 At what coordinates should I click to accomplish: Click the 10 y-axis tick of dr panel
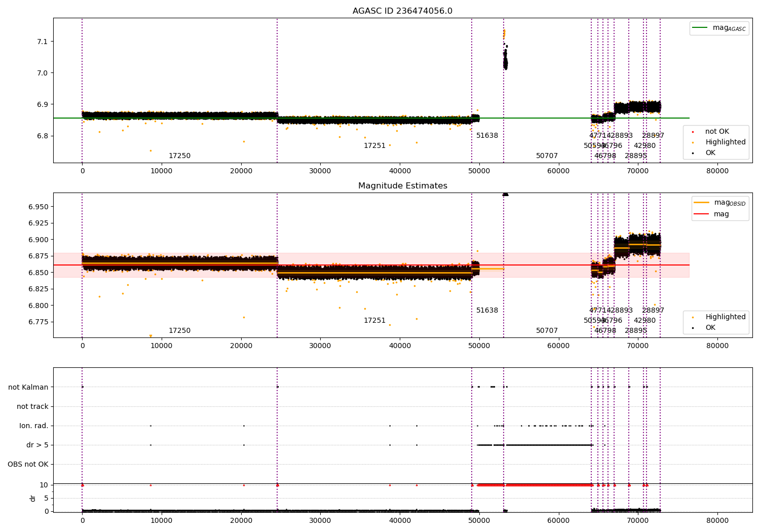click(x=44, y=485)
